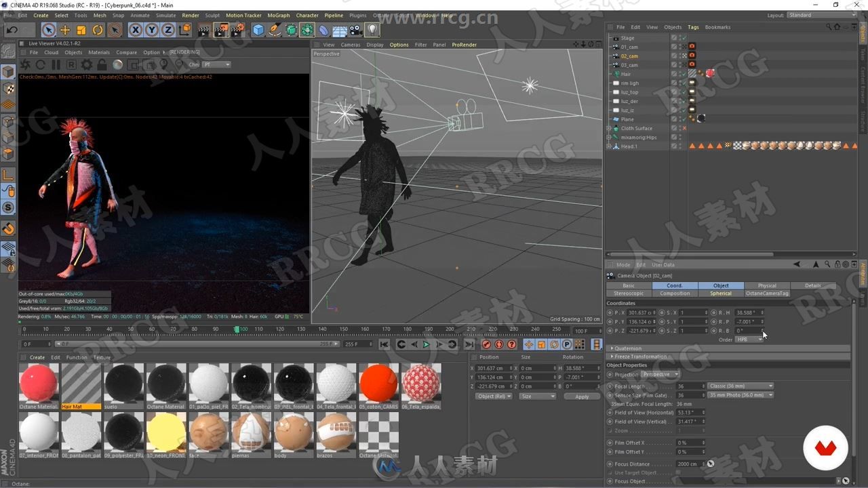This screenshot has width=868, height=488.
Task: Open the Classic (36 mm) focal length preset dropdown
Action: (741, 386)
